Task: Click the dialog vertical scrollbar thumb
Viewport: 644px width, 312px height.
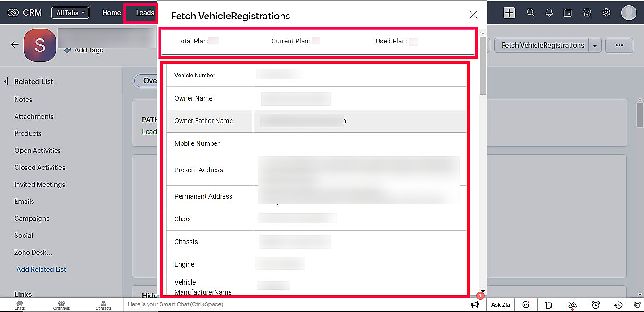Action: [483, 66]
